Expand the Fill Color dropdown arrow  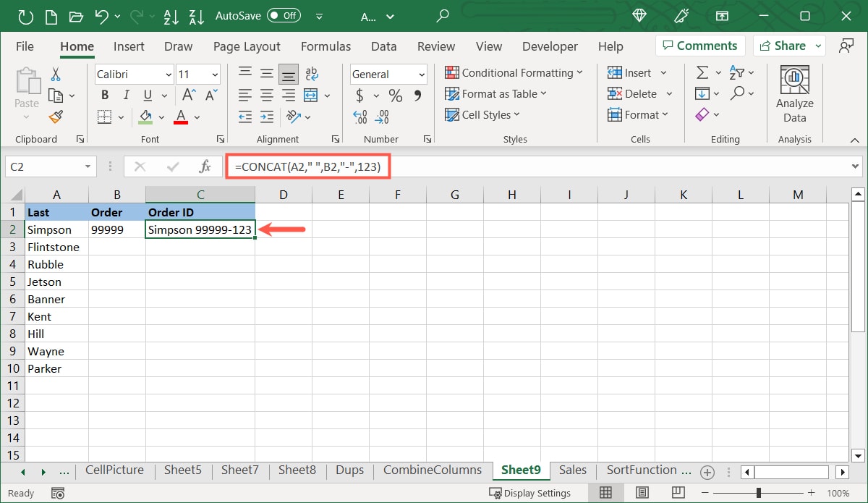click(161, 117)
